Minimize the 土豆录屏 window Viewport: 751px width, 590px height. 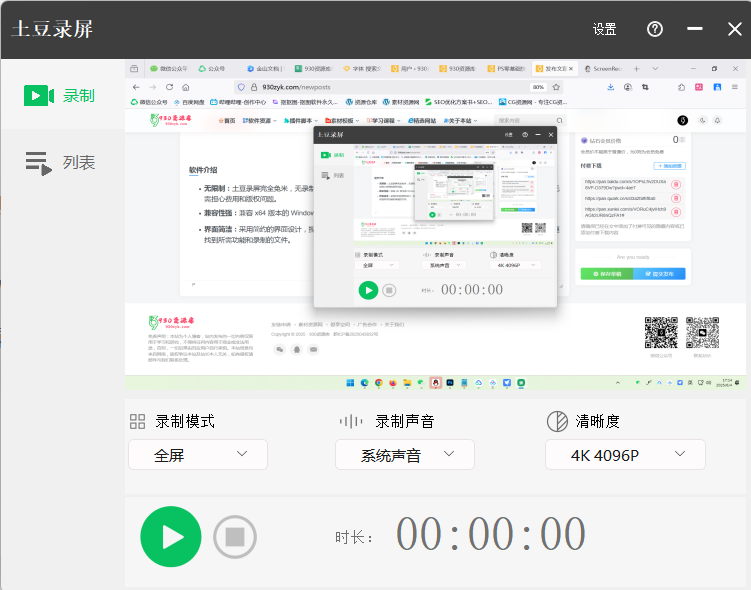[x=694, y=29]
